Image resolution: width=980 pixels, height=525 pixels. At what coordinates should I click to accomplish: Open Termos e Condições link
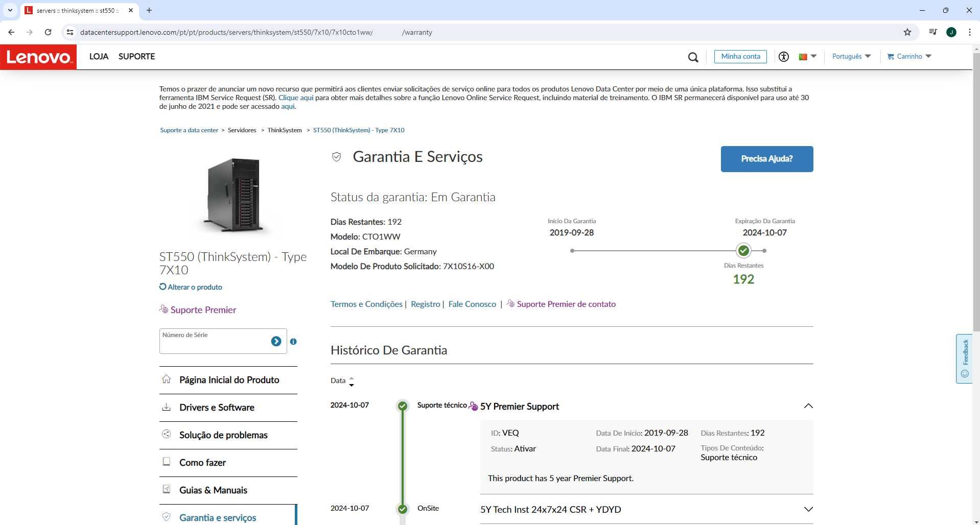pyautogui.click(x=366, y=304)
